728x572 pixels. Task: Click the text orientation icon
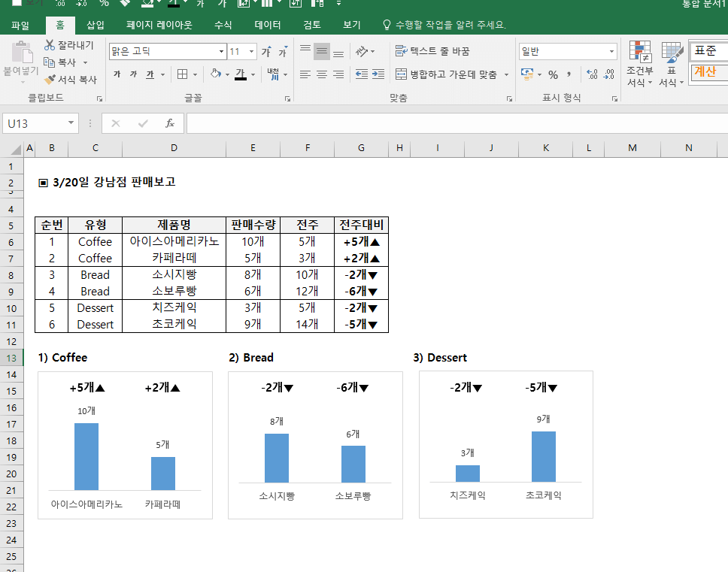pyautogui.click(x=362, y=51)
